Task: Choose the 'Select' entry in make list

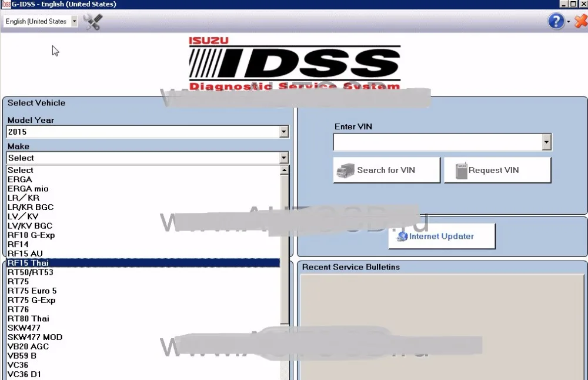Action: click(x=143, y=171)
